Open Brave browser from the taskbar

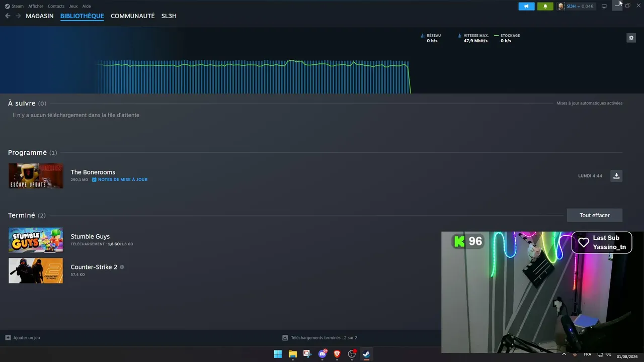click(x=337, y=354)
